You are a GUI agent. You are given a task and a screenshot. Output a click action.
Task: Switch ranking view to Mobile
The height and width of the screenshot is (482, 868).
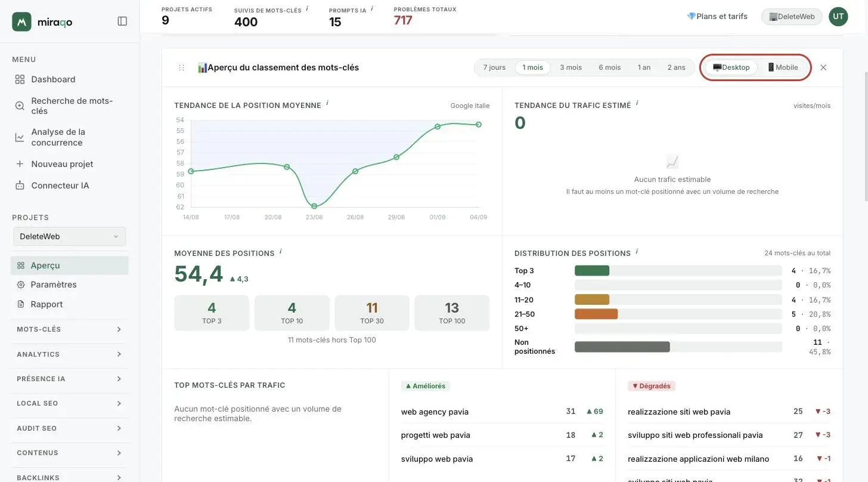point(783,67)
